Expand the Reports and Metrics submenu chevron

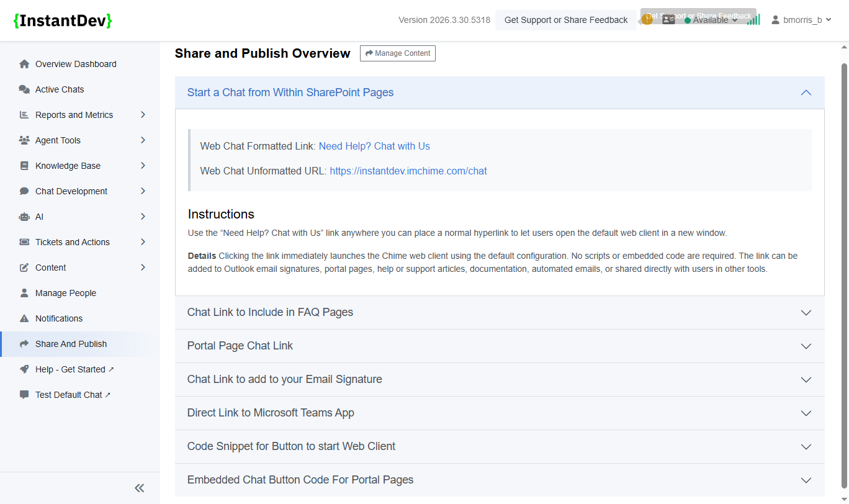point(143,115)
